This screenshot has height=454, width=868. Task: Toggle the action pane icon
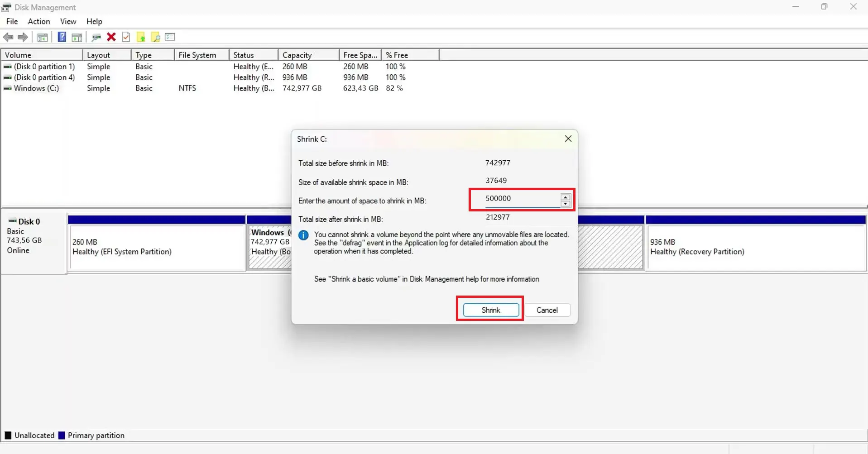click(x=77, y=37)
